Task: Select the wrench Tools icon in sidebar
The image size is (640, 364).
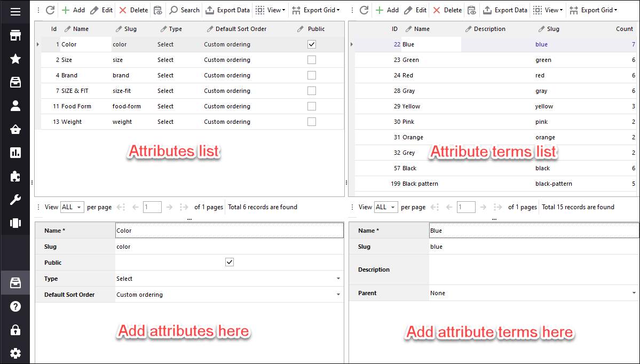Action: (x=15, y=200)
